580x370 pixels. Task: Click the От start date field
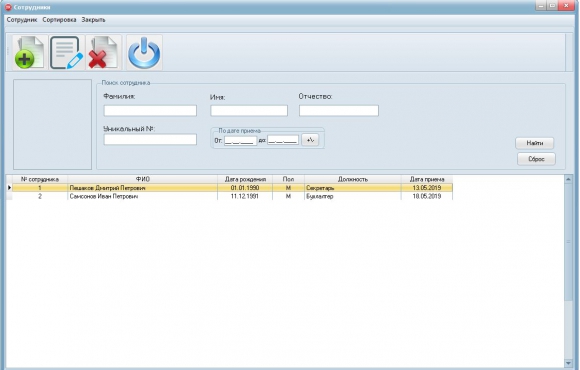[240, 141]
